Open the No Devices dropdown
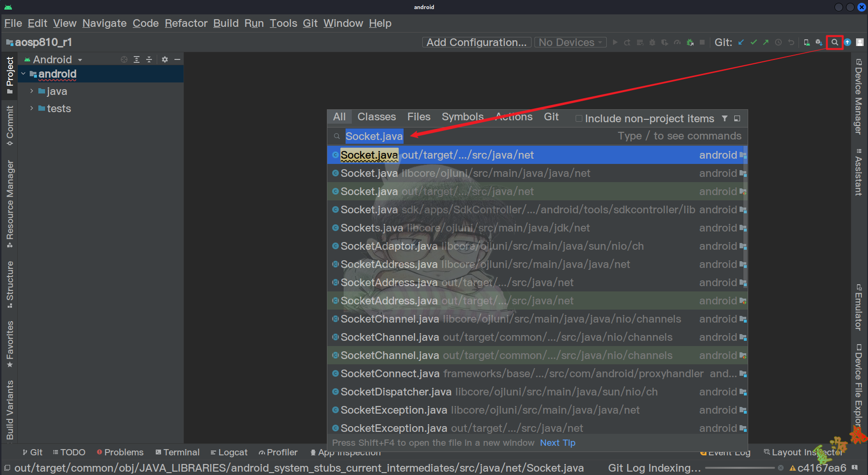 click(x=570, y=42)
